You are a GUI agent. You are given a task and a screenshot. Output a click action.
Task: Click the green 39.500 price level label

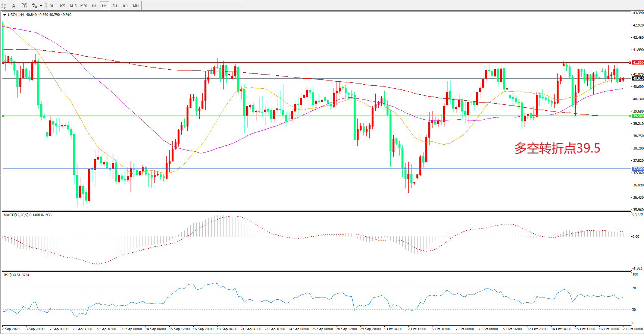click(638, 116)
